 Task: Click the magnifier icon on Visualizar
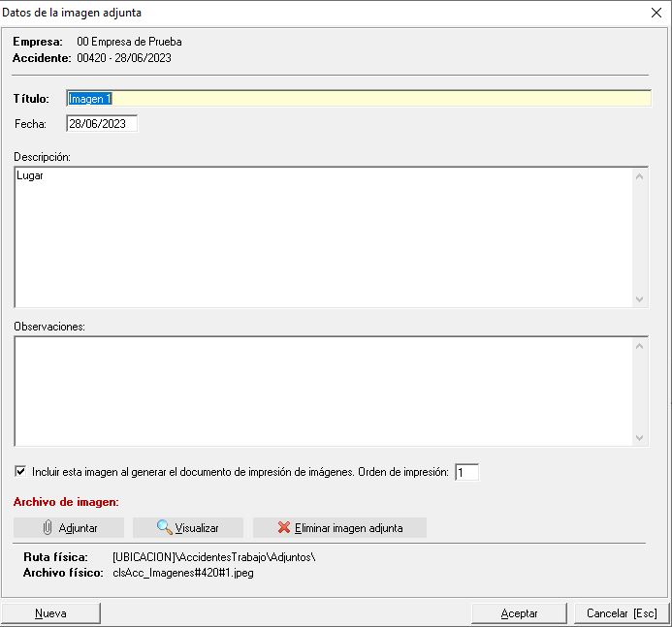[x=164, y=528]
